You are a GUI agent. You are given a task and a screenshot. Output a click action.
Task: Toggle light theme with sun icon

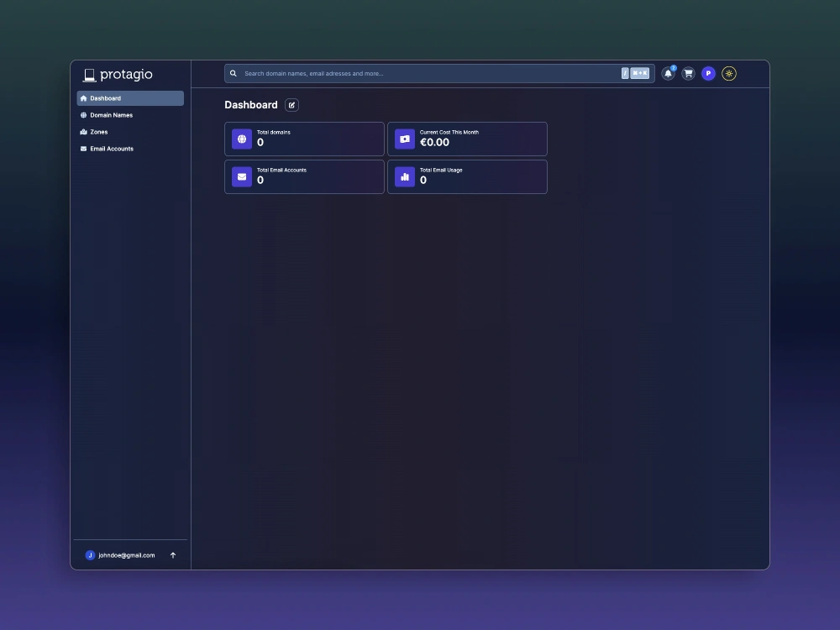pos(729,73)
